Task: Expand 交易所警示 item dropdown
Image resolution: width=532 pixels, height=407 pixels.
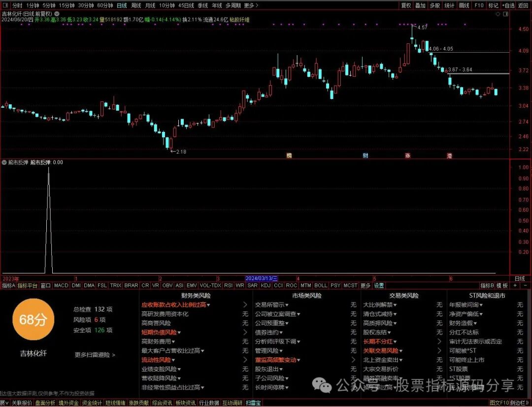Action: pyautogui.click(x=287, y=305)
